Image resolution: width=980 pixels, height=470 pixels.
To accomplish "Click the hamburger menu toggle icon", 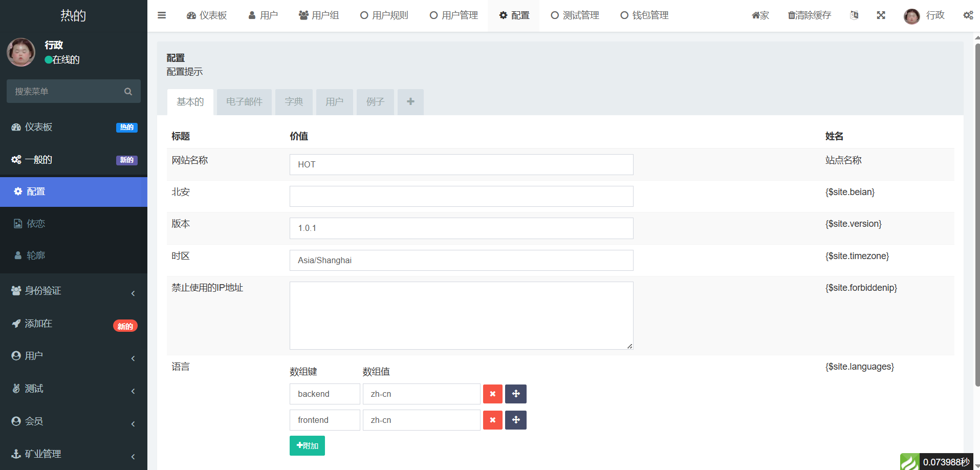I will (x=162, y=15).
